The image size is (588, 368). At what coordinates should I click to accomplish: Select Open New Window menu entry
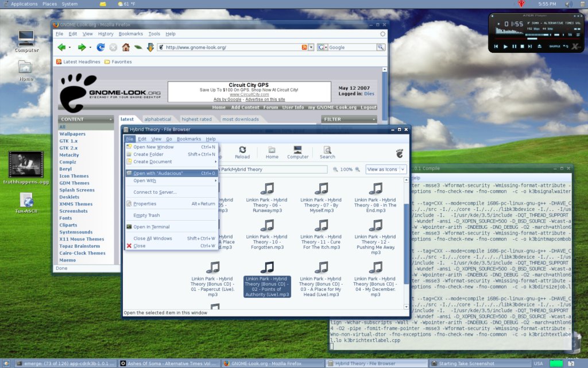pyautogui.click(x=171, y=147)
